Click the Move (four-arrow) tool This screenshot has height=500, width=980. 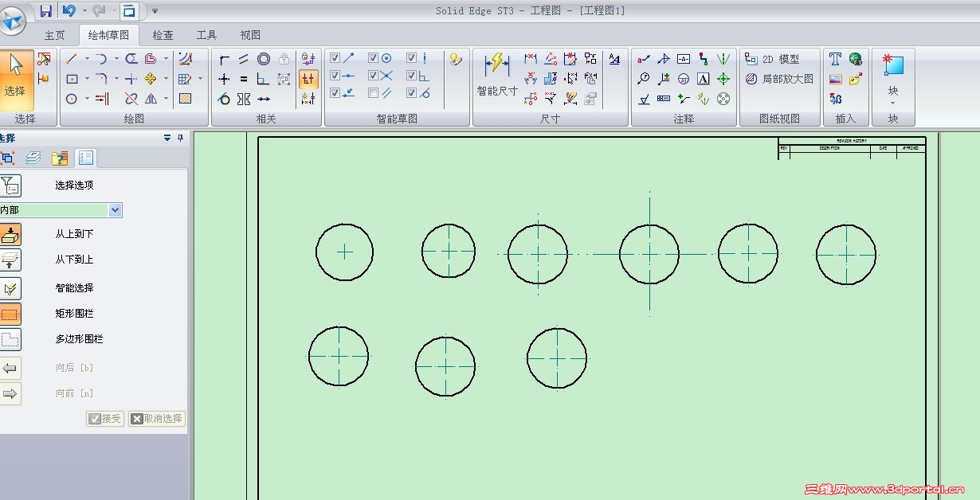point(151,79)
